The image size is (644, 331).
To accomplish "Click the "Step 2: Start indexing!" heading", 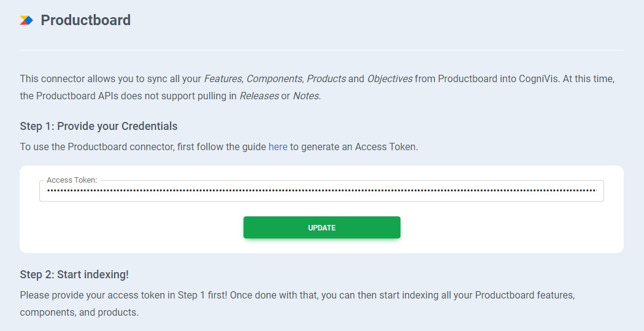I will [74, 274].
